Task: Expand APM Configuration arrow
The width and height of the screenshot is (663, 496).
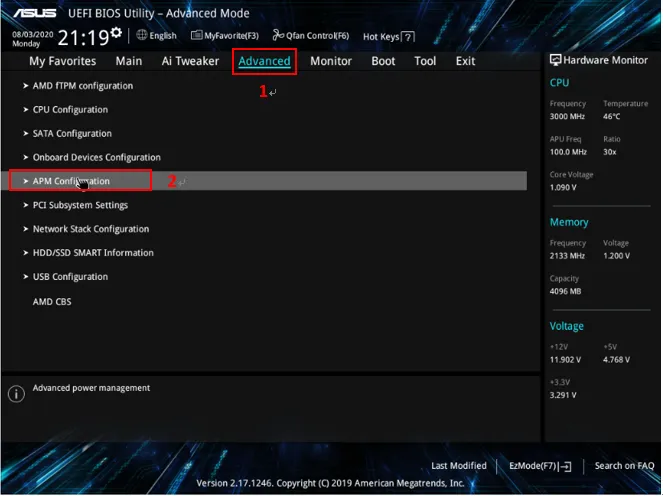Action: click(x=26, y=181)
